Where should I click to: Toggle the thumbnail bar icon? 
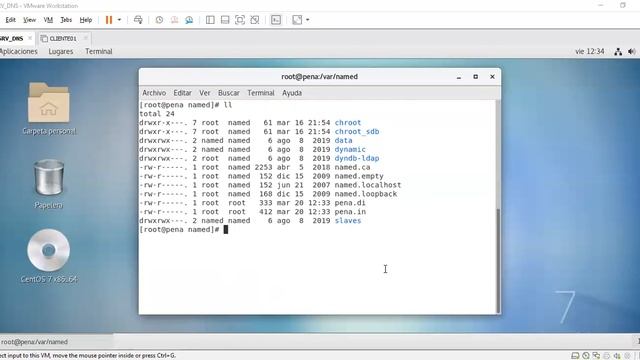[225, 20]
